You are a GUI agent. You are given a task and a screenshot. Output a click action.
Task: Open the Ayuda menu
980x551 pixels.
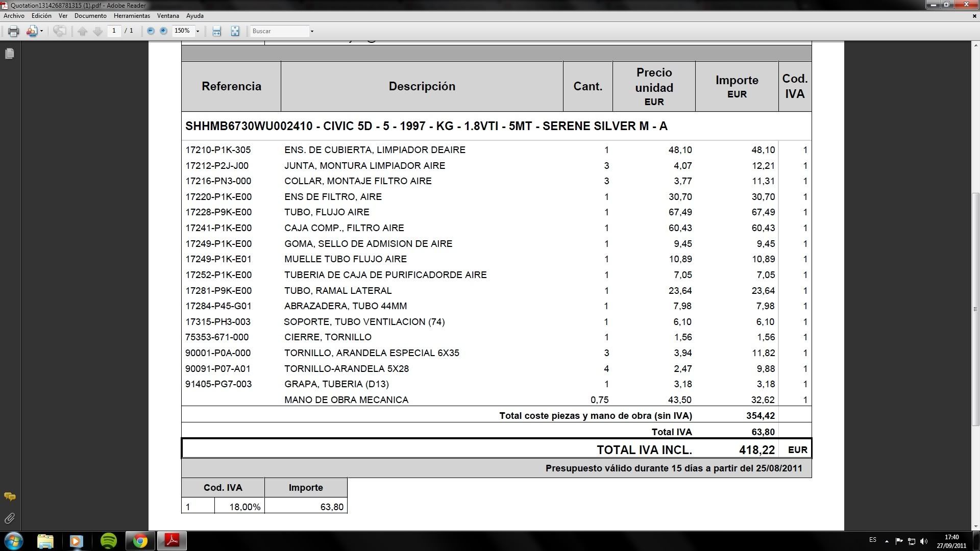pos(195,16)
